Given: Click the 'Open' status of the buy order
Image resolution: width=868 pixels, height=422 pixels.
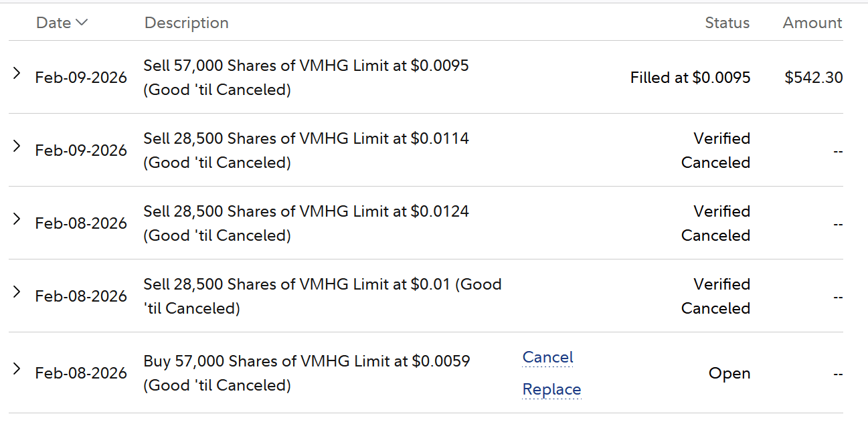Looking at the screenshot, I should [729, 373].
